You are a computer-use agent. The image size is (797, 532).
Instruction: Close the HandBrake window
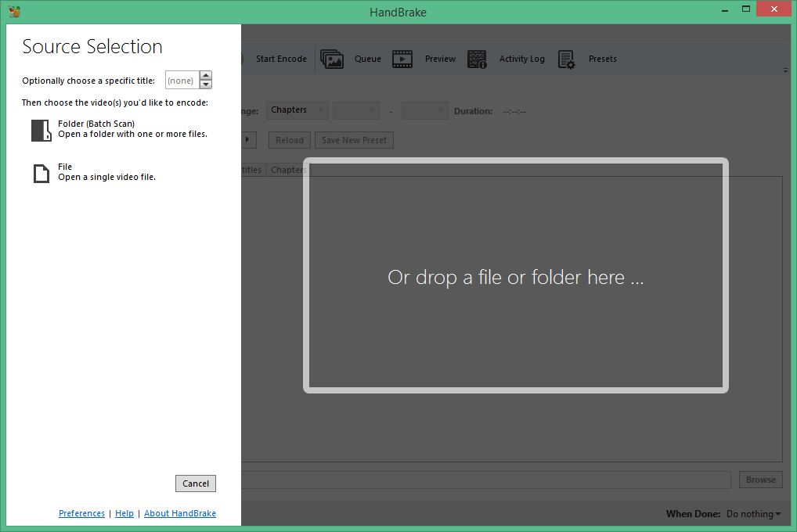coord(774,9)
